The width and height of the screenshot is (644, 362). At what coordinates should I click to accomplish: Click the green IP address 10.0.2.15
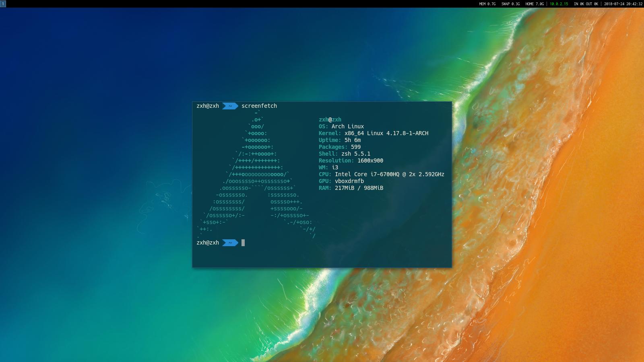pyautogui.click(x=559, y=4)
